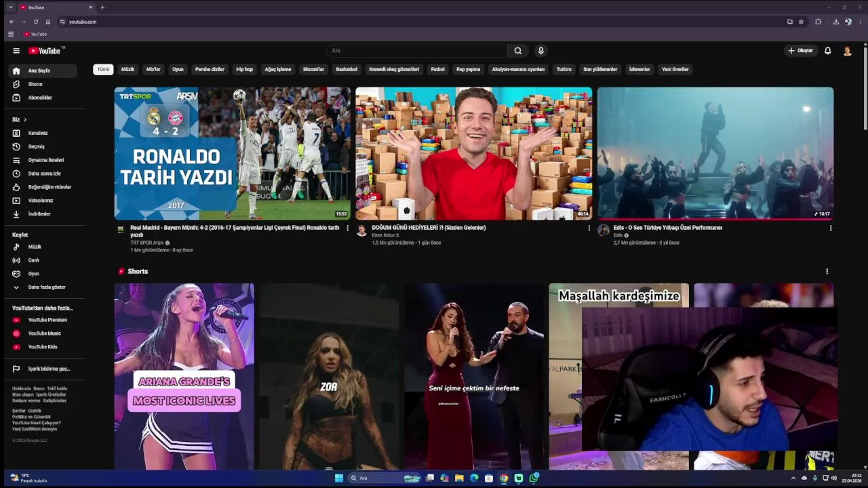
Task: Open Hakkında footer link
Action: point(21,388)
